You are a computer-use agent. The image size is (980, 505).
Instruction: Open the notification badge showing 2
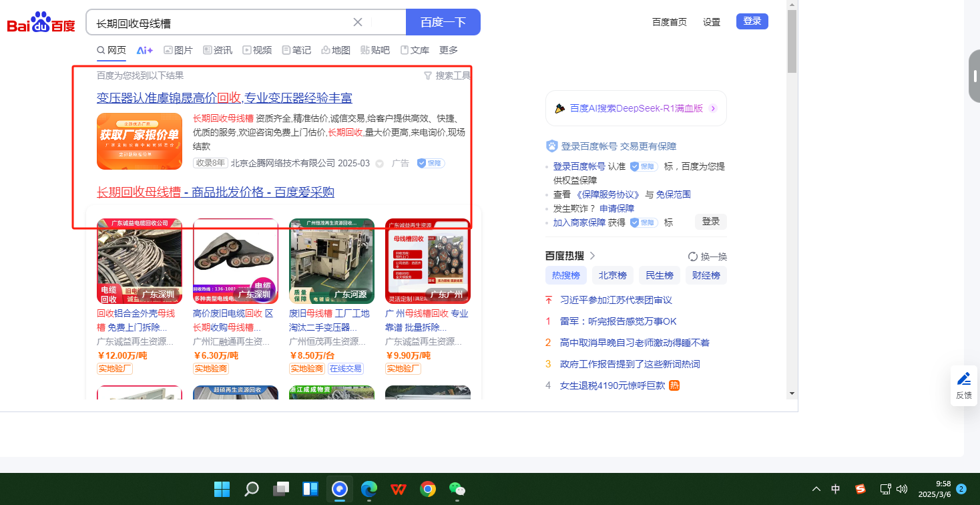tap(962, 489)
